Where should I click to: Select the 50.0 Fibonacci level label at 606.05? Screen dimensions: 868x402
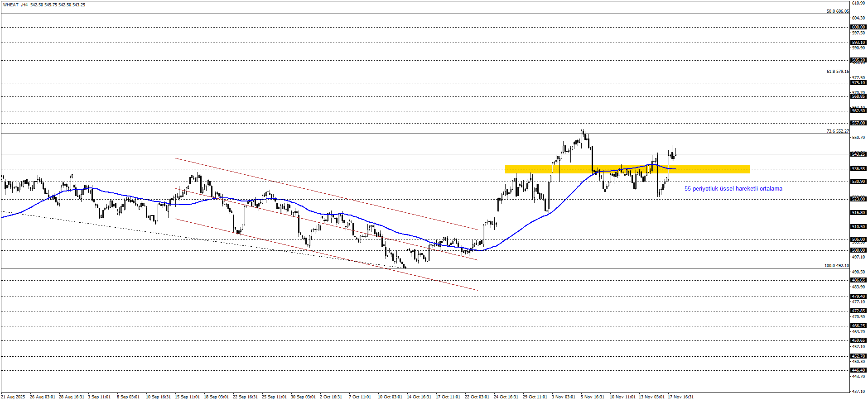pyautogui.click(x=837, y=11)
